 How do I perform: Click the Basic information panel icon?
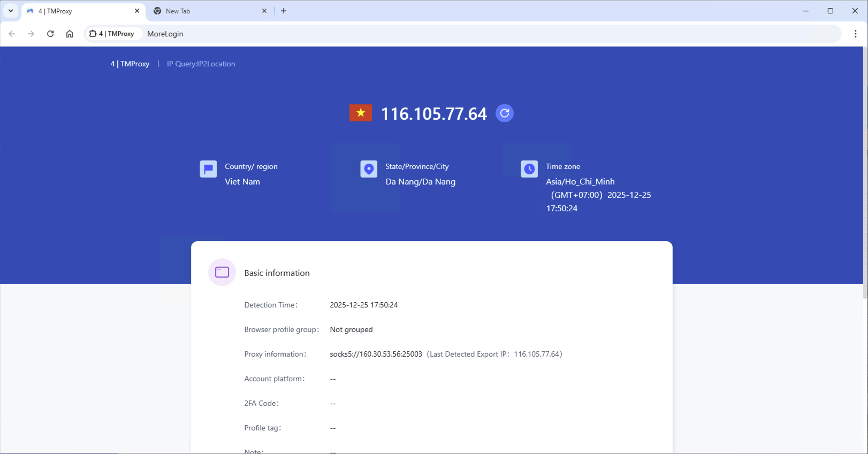pos(222,273)
